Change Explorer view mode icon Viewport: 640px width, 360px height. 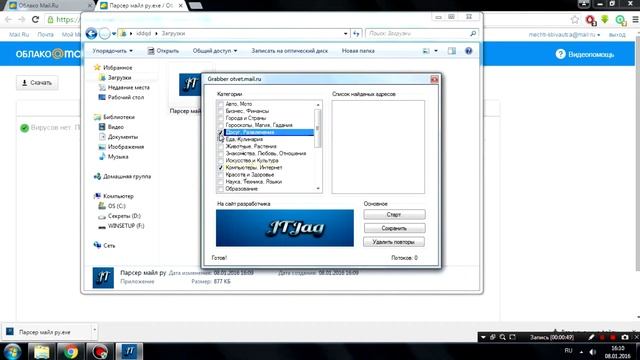426,51
